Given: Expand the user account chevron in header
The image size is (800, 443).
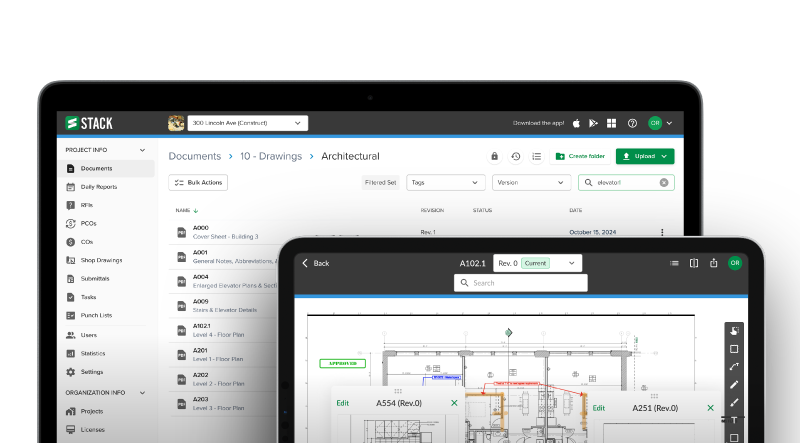Looking at the screenshot, I should click(669, 123).
